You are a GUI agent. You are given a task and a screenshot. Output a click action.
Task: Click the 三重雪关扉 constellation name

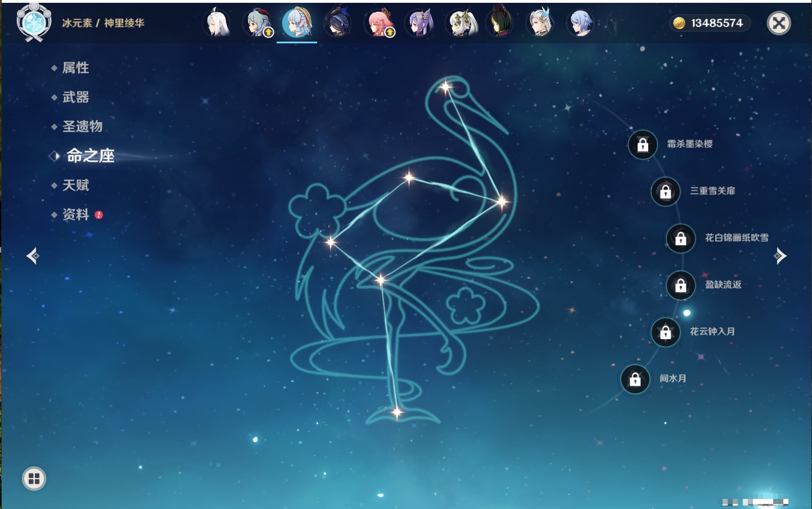click(712, 191)
